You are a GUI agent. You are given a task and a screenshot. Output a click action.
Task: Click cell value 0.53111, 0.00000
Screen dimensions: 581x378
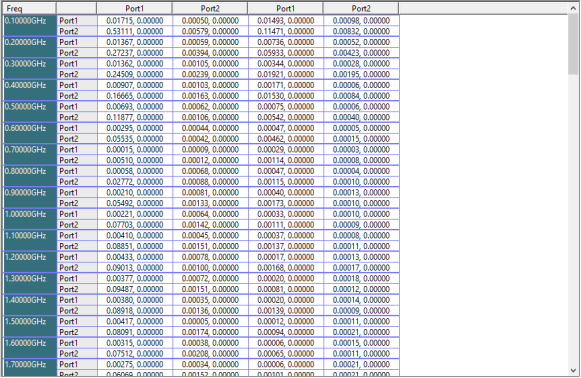pyautogui.click(x=135, y=32)
